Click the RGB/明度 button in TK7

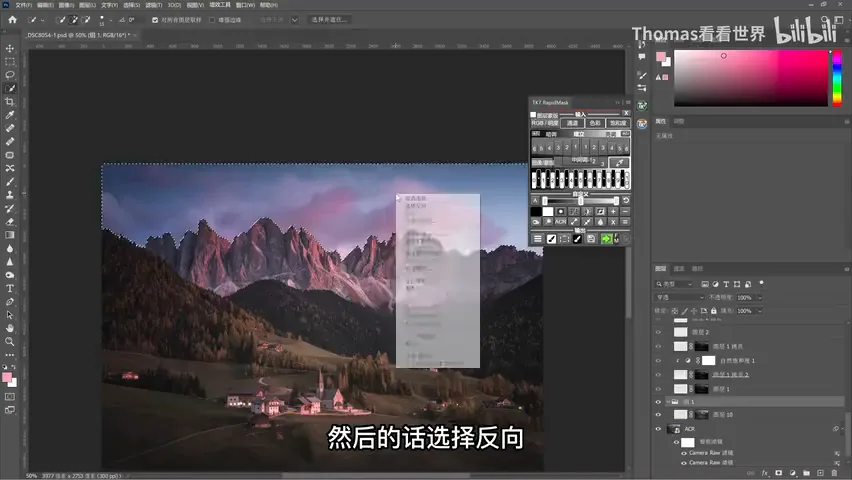click(545, 123)
